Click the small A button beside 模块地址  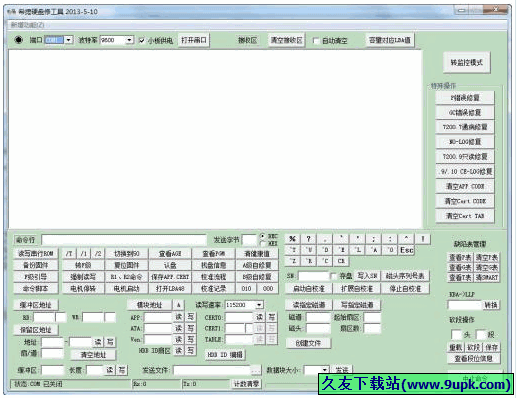[x=178, y=305]
